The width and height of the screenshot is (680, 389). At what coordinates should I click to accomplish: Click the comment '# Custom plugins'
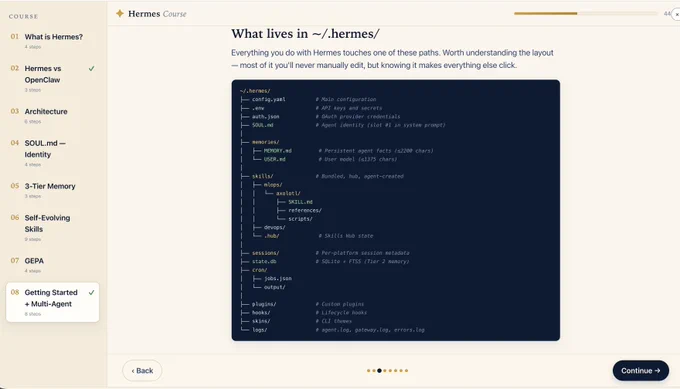[340, 304]
